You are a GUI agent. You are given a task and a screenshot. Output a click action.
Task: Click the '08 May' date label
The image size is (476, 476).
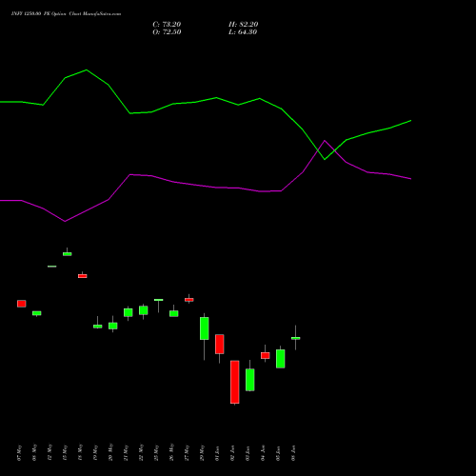pyautogui.click(x=34, y=453)
